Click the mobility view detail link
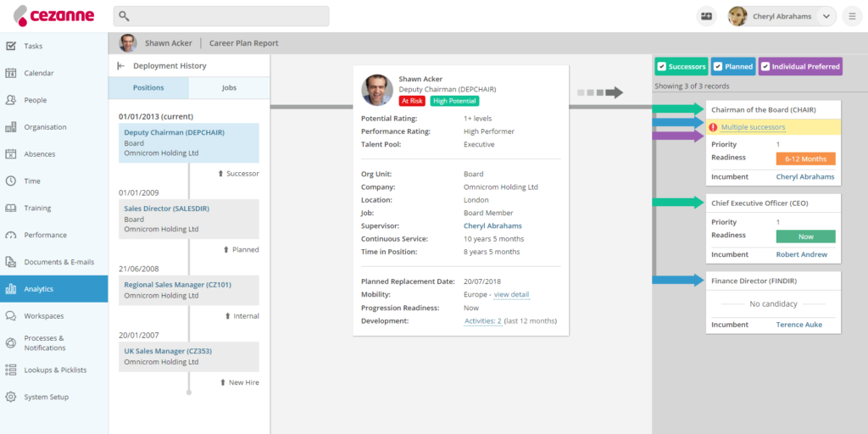Screen dimensions: 868x434 pos(511,294)
